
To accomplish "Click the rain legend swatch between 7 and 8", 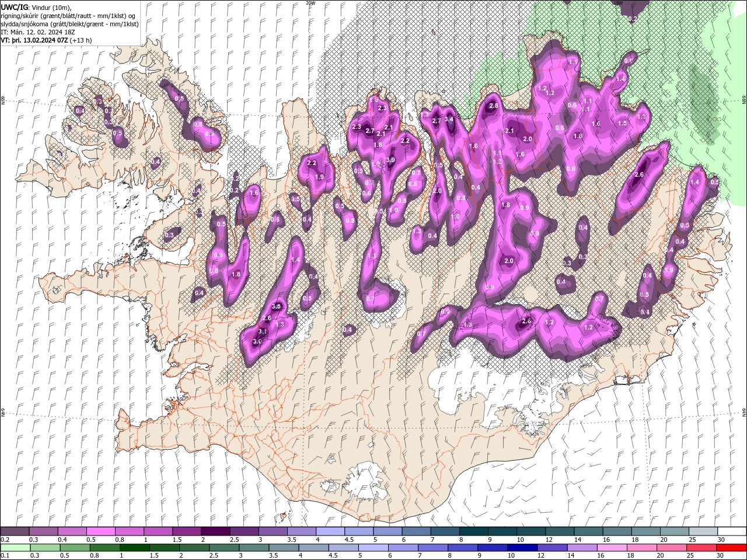I will (432, 548).
